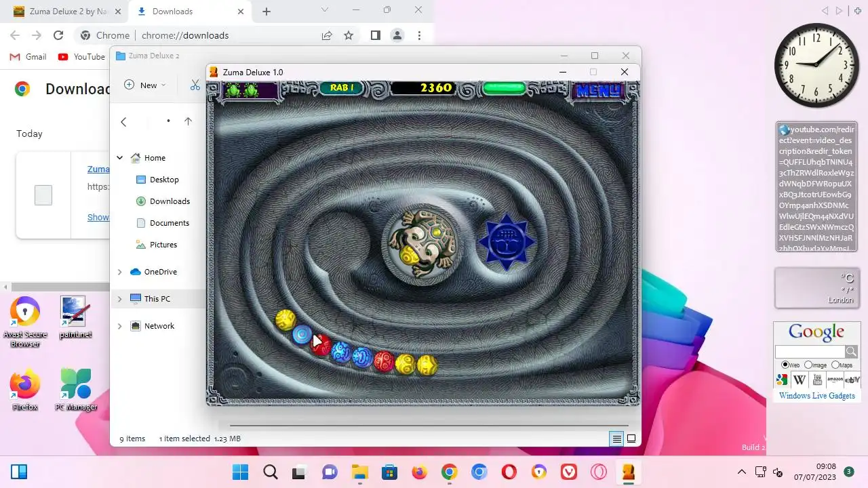
Task: Open PC Manager desktop shortcut
Action: click(x=76, y=390)
